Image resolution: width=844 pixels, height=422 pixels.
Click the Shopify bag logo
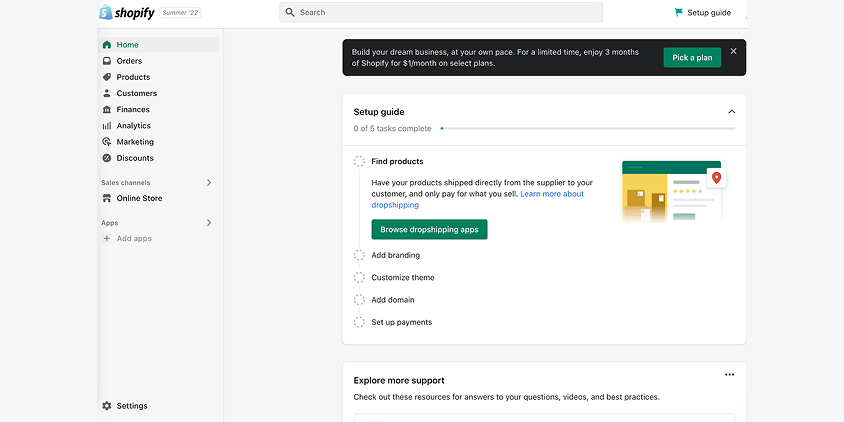coord(106,12)
